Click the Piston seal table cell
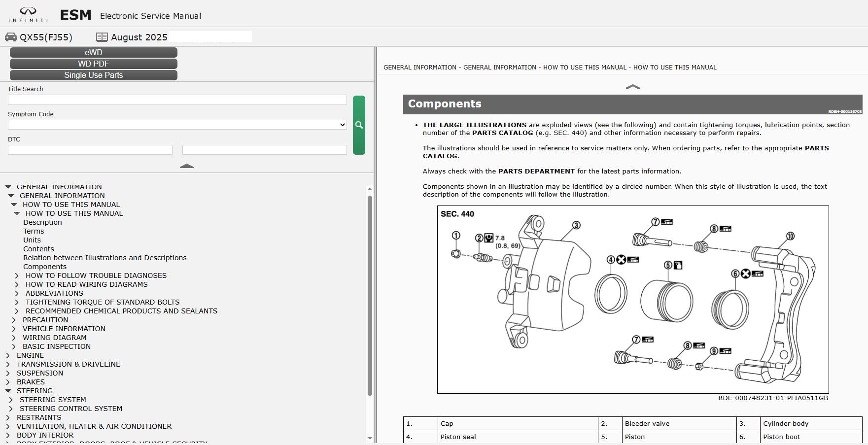 pyautogui.click(x=518, y=437)
